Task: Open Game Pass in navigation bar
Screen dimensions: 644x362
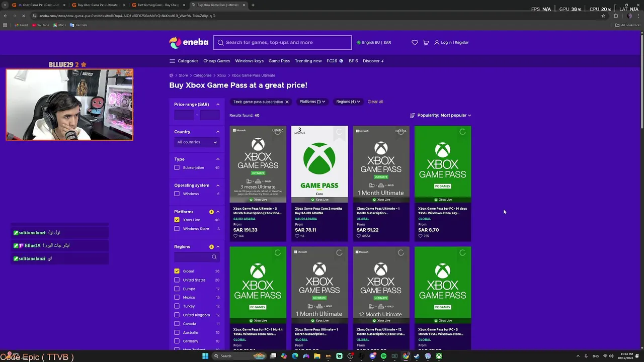Action: 279,61
